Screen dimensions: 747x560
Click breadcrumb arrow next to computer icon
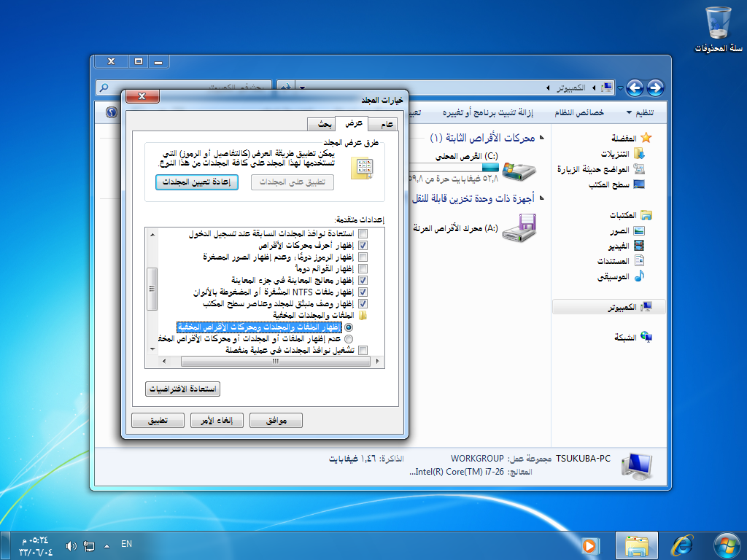[x=594, y=88]
